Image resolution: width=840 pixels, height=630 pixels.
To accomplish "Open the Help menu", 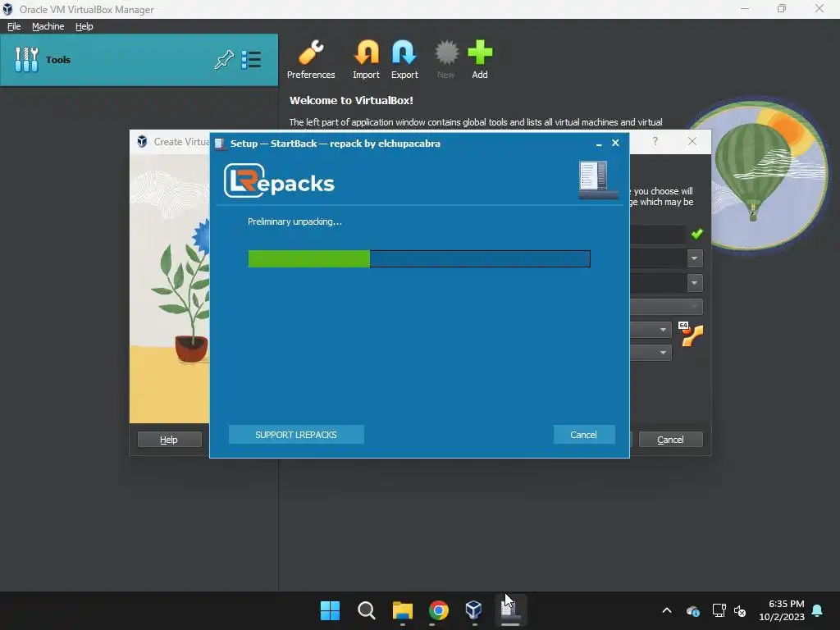I will pos(84,26).
